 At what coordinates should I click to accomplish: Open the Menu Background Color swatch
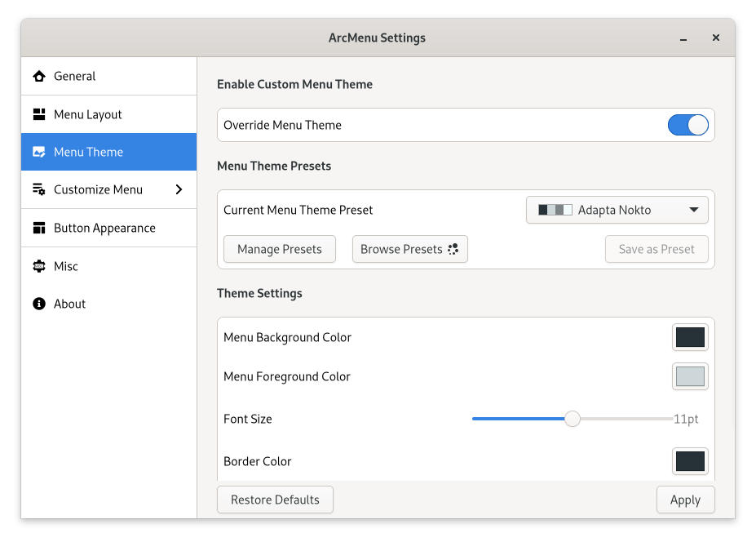coord(690,337)
